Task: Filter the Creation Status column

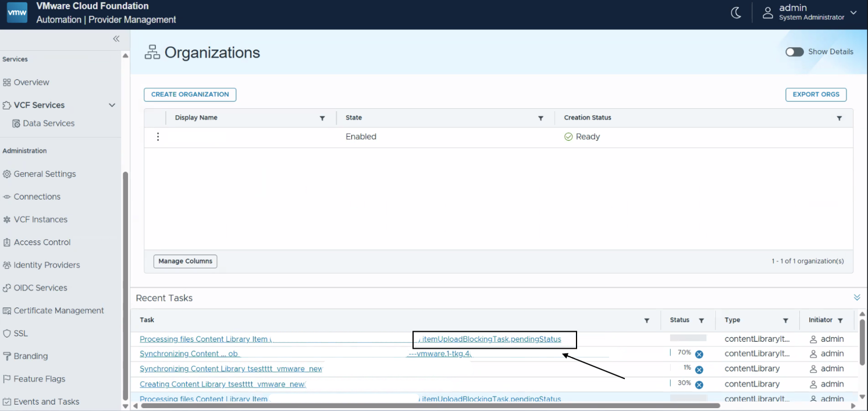Action: tap(839, 118)
